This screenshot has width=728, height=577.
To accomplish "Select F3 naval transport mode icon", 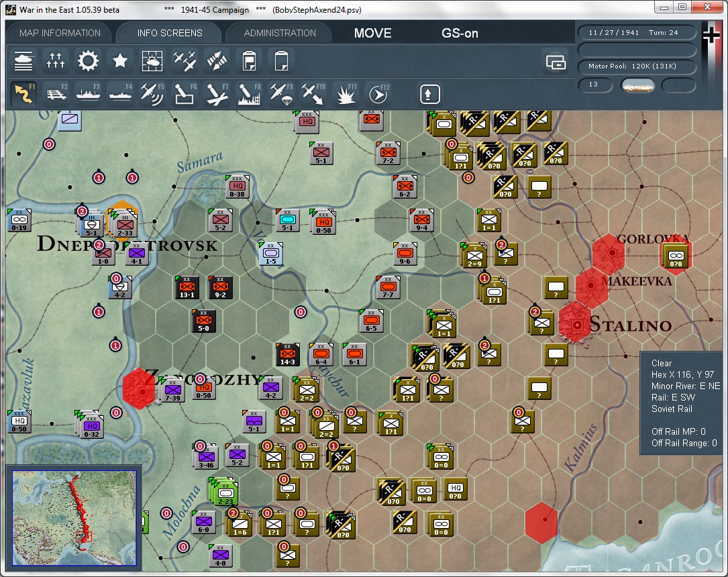I will (88, 94).
